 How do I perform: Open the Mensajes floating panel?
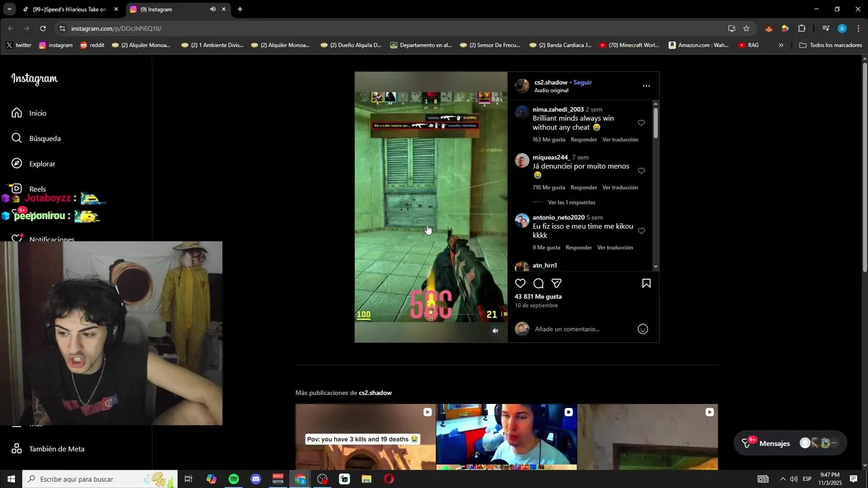coord(790,443)
